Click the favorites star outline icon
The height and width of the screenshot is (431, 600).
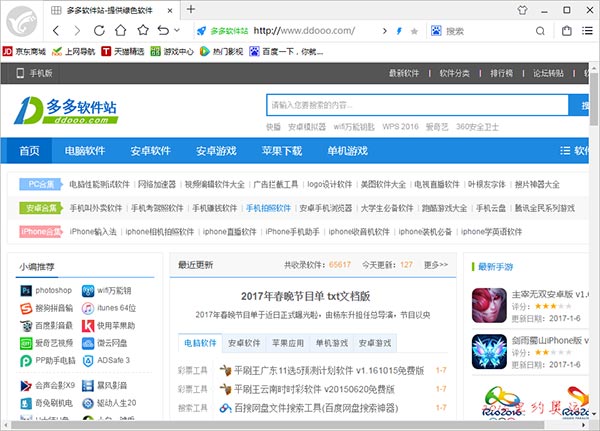(143, 30)
